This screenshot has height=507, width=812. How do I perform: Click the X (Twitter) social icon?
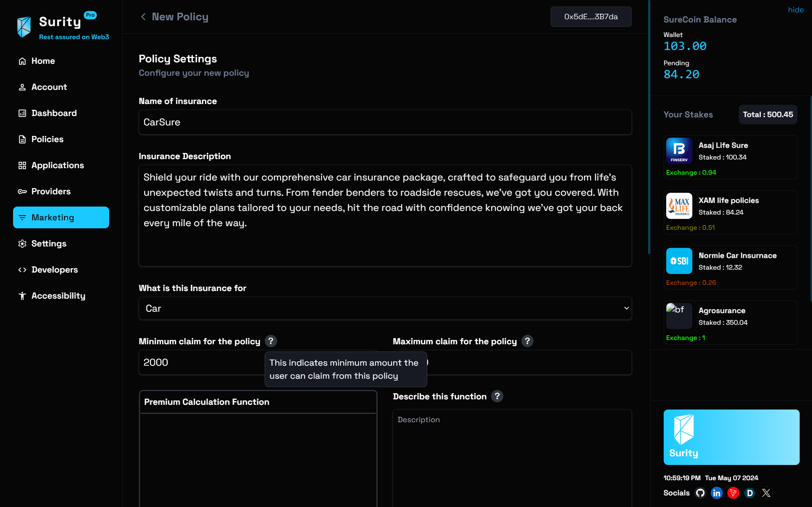pyautogui.click(x=766, y=493)
